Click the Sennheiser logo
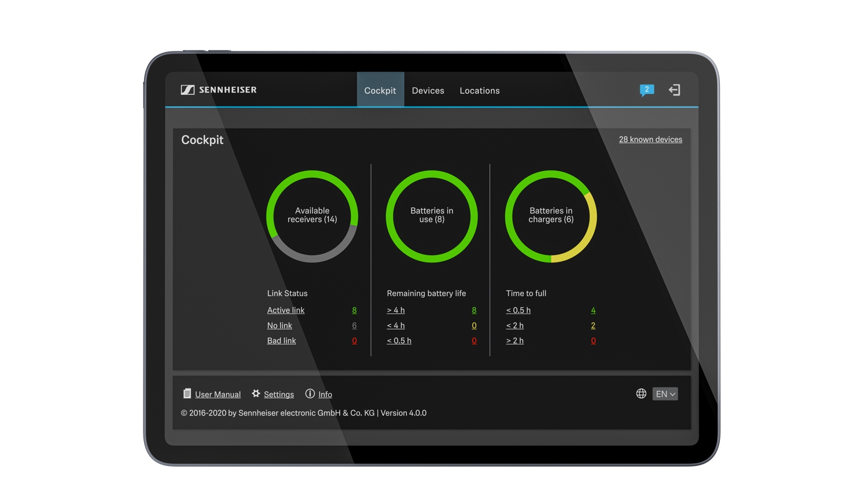Image resolution: width=868 pixels, height=488 pixels. [x=219, y=90]
